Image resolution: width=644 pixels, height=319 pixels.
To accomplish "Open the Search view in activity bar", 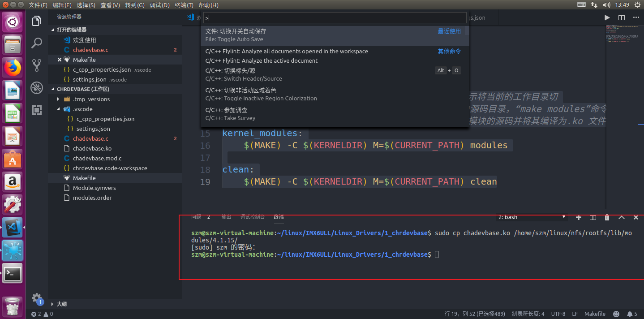I will [x=37, y=43].
